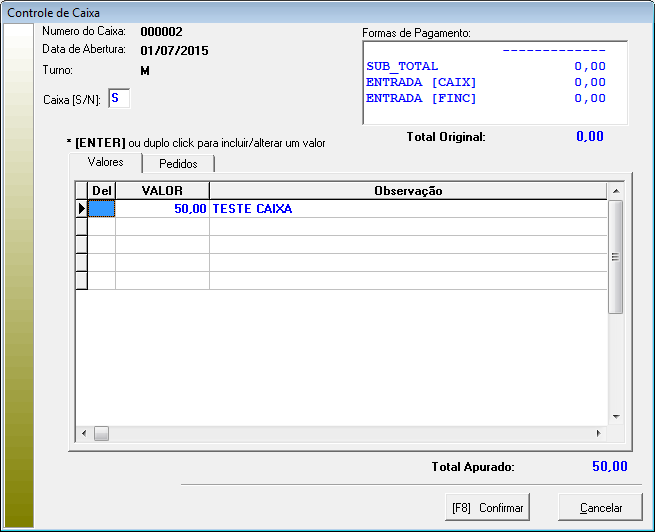Select the Valores tab
Screen dimensions: 655x532
[106, 163]
